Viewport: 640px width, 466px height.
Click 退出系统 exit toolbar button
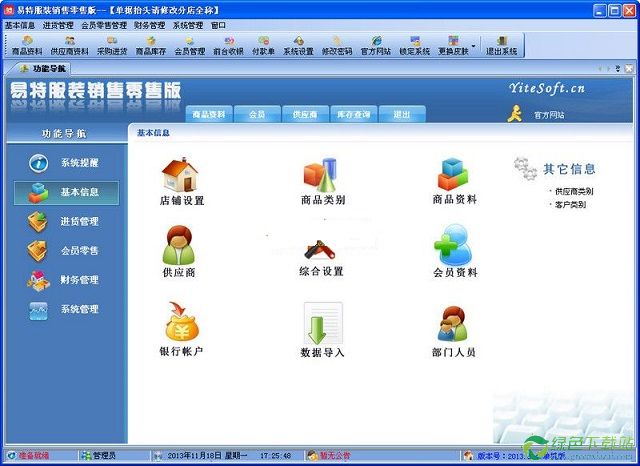pyautogui.click(x=502, y=46)
